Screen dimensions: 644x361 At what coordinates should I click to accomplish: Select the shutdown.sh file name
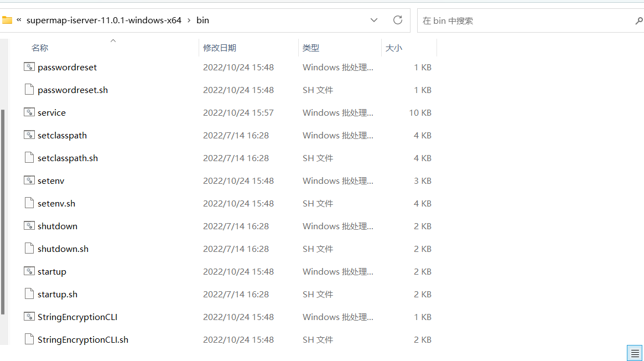(63, 249)
